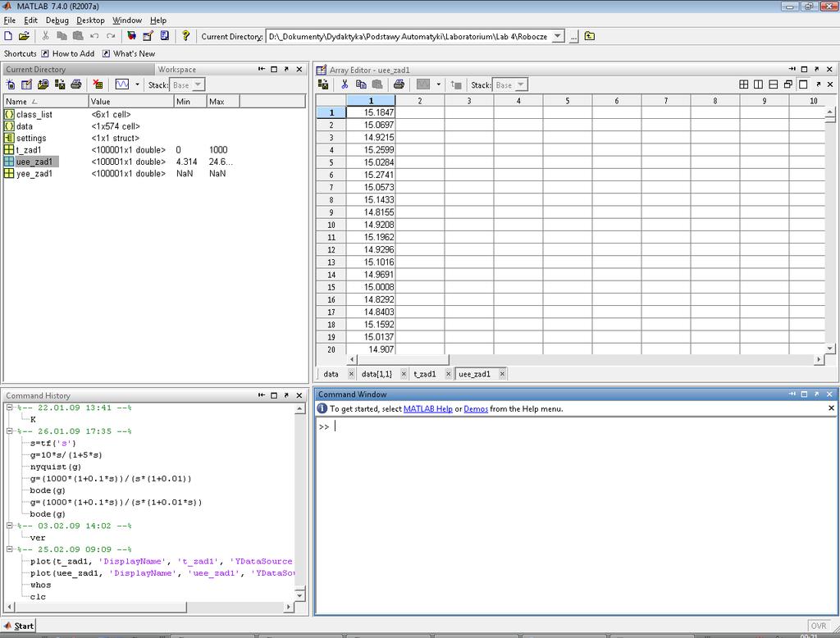Open the Help menu

click(x=158, y=21)
